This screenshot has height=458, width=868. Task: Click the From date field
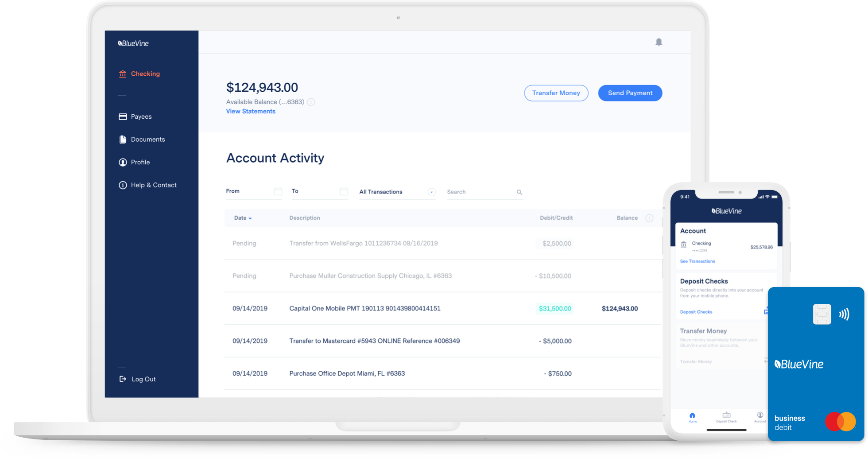pos(254,191)
